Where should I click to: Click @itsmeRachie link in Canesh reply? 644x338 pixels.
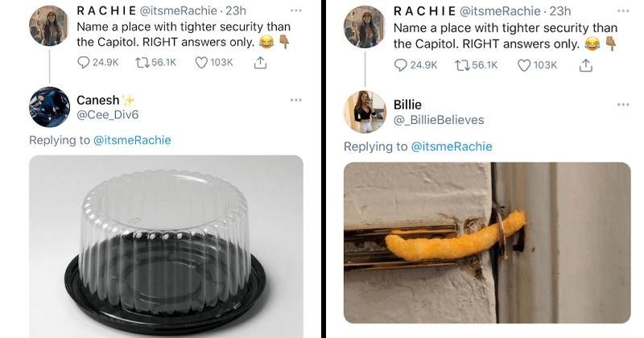coord(132,140)
